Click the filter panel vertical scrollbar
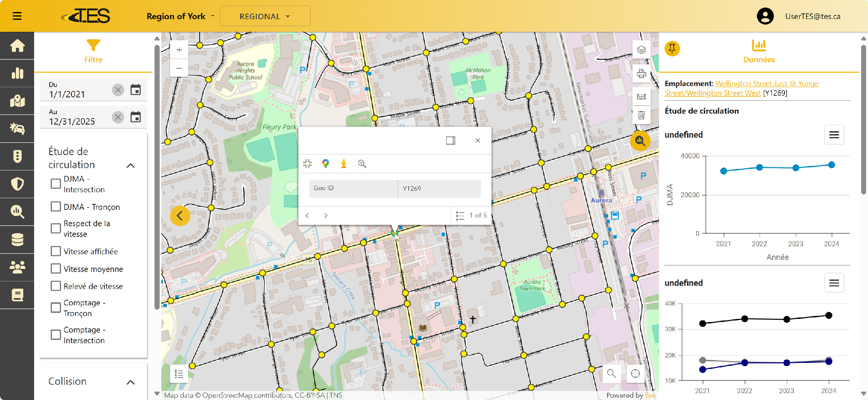The width and height of the screenshot is (868, 400). pos(157,178)
